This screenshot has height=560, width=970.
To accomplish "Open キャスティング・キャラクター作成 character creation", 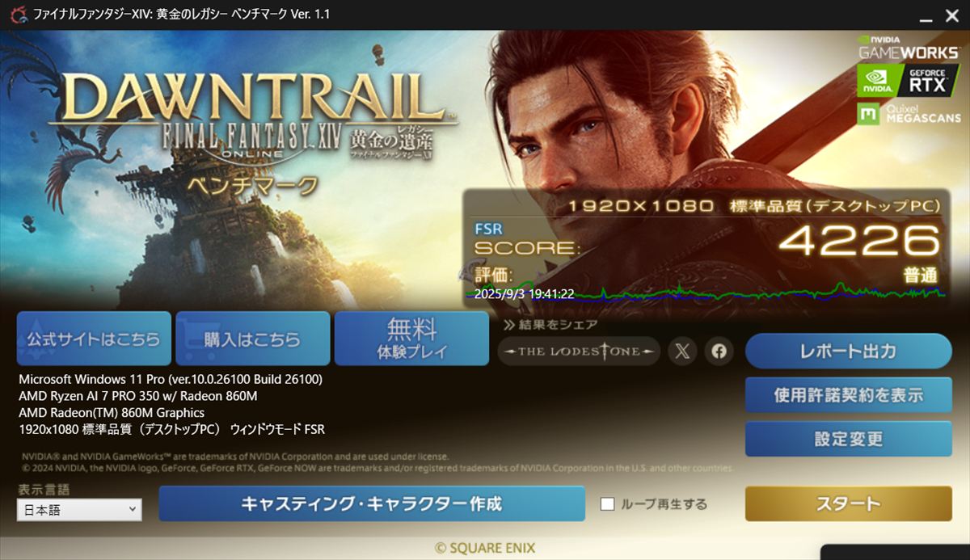I will click(372, 504).
